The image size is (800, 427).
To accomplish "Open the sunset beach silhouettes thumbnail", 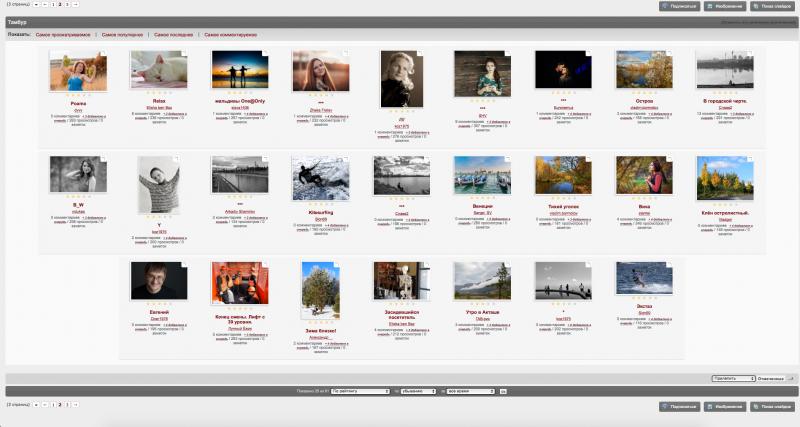I will pos(240,69).
